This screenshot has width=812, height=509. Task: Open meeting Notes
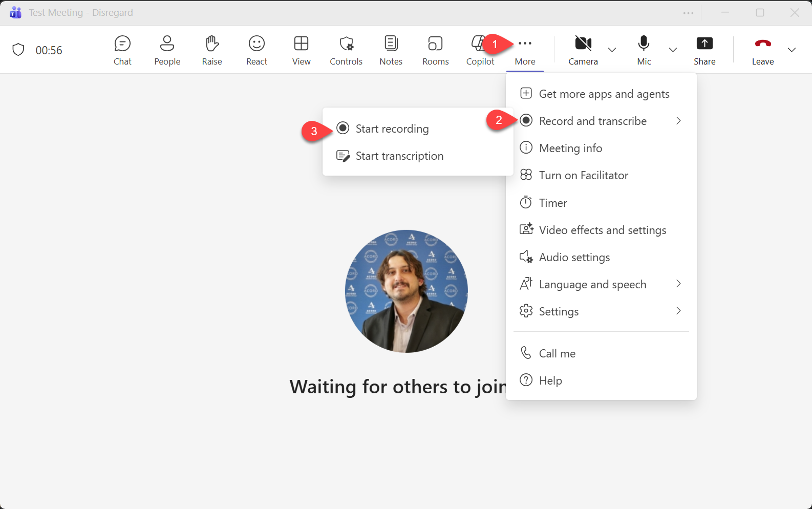click(x=391, y=50)
